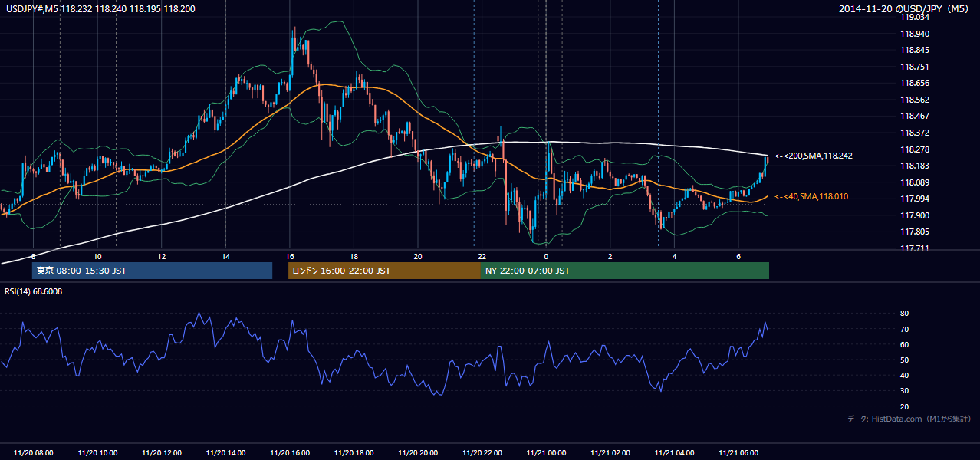Image resolution: width=980 pixels, height=460 pixels.
Task: Click price axis value 118.183
Action: point(914,166)
